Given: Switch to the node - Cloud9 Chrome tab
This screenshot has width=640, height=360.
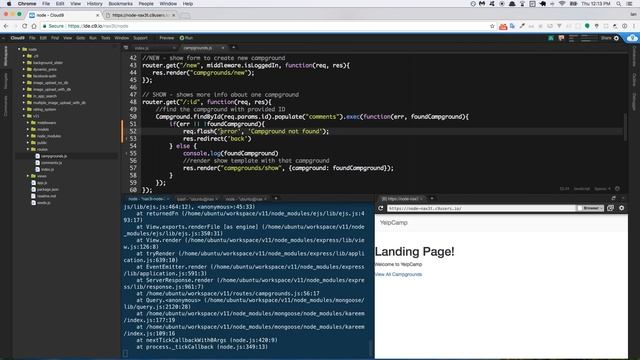Looking at the screenshot, I should click(63, 15).
